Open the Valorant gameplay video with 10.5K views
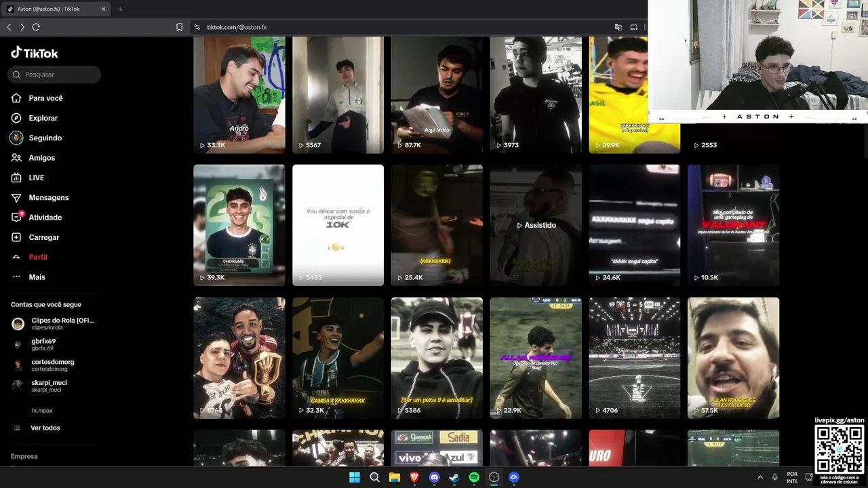Image resolution: width=868 pixels, height=488 pixels. [x=734, y=225]
